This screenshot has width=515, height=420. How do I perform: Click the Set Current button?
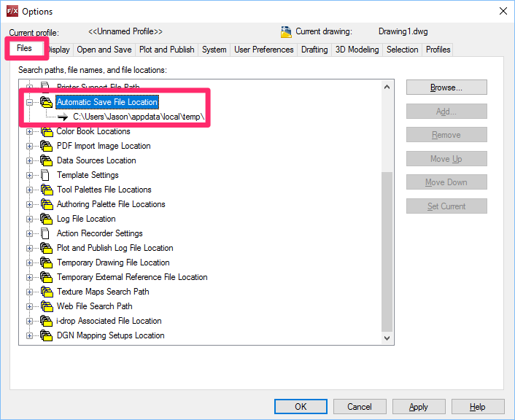point(446,206)
